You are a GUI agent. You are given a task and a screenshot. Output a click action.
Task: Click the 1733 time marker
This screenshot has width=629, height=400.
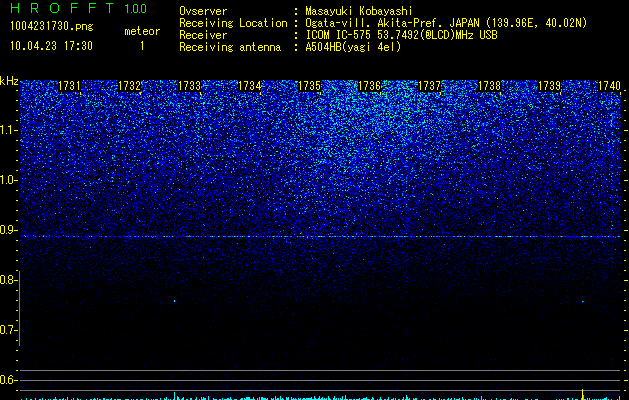pyautogui.click(x=189, y=86)
